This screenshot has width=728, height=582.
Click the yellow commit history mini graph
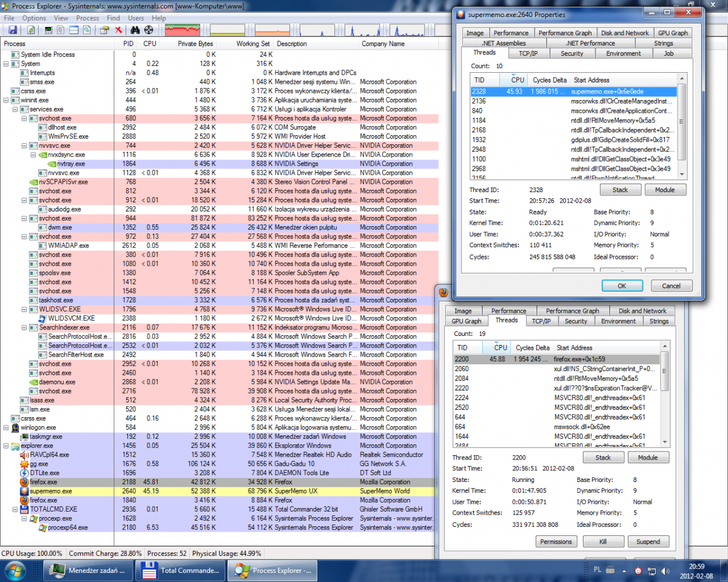pyautogui.click(x=227, y=30)
